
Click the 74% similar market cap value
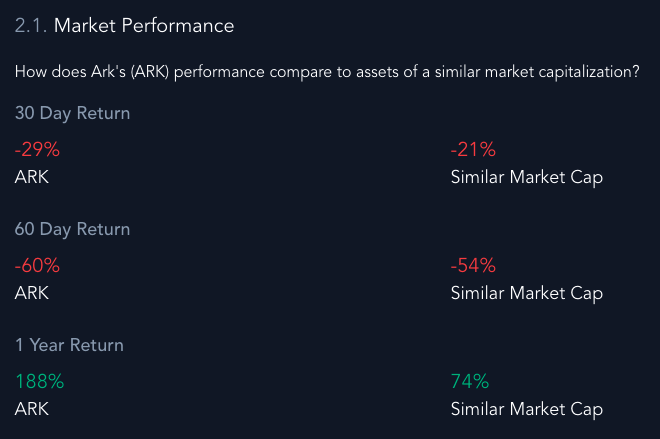click(470, 382)
